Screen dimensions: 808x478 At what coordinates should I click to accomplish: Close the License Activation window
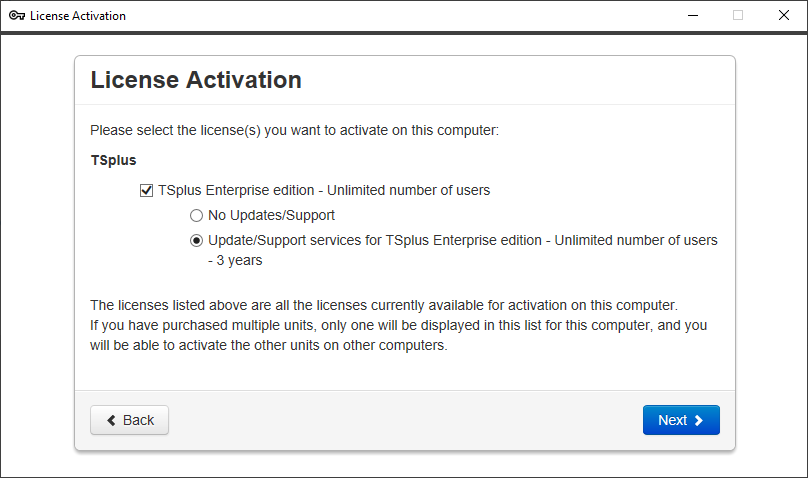coord(784,16)
